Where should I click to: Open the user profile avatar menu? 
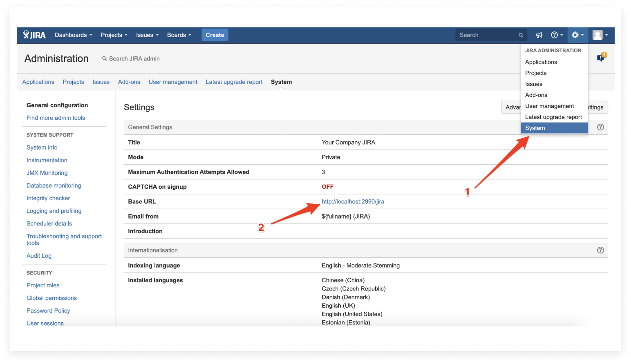coord(600,35)
